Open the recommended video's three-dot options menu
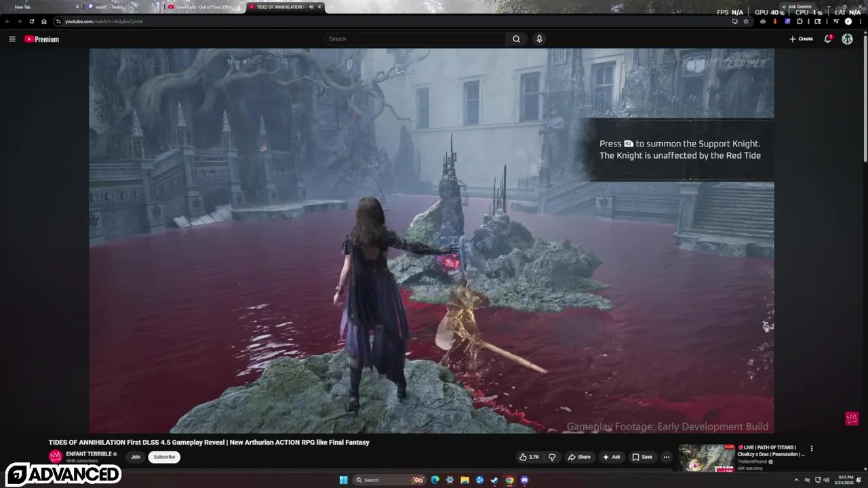 (811, 448)
